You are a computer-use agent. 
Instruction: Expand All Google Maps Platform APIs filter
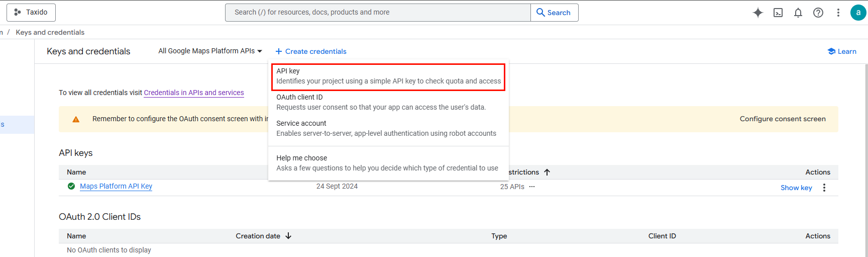(210, 51)
